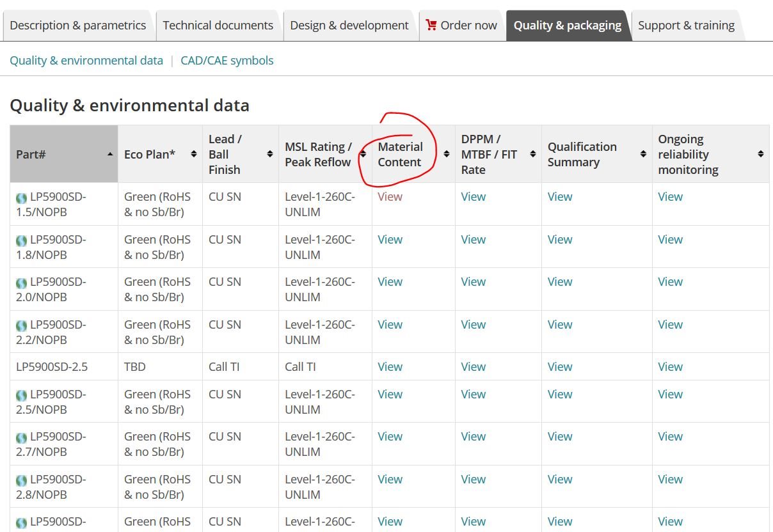Click the green globe icon beside LP5900SD-2.2/NOPB
Screen dimensions: 773x532
coord(22,326)
